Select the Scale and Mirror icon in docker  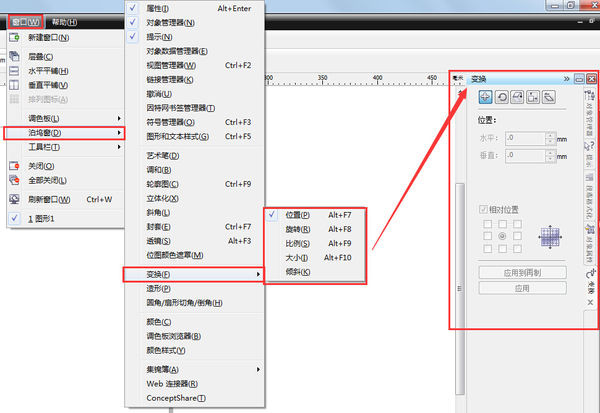[x=517, y=97]
